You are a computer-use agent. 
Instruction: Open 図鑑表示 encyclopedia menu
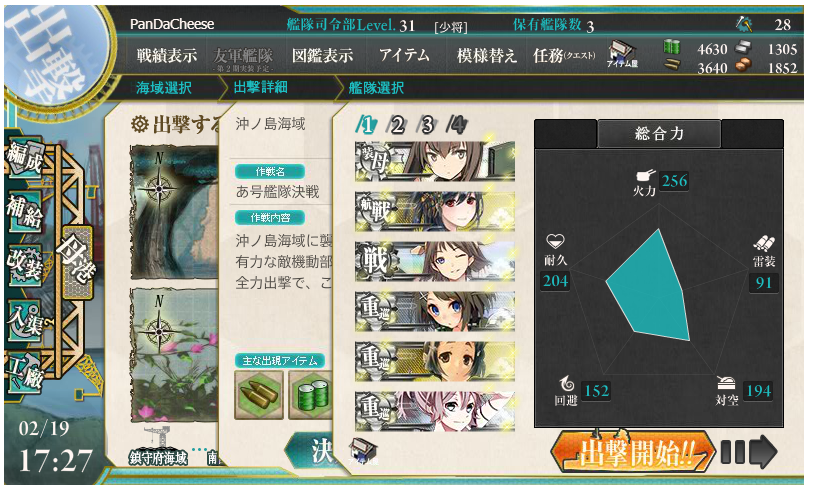(323, 55)
